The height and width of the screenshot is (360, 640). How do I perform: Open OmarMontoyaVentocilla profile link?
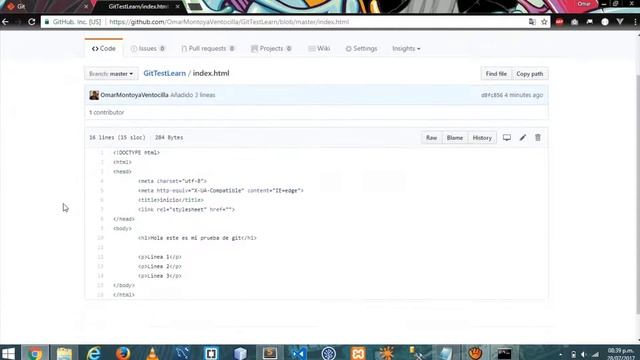[x=134, y=95]
